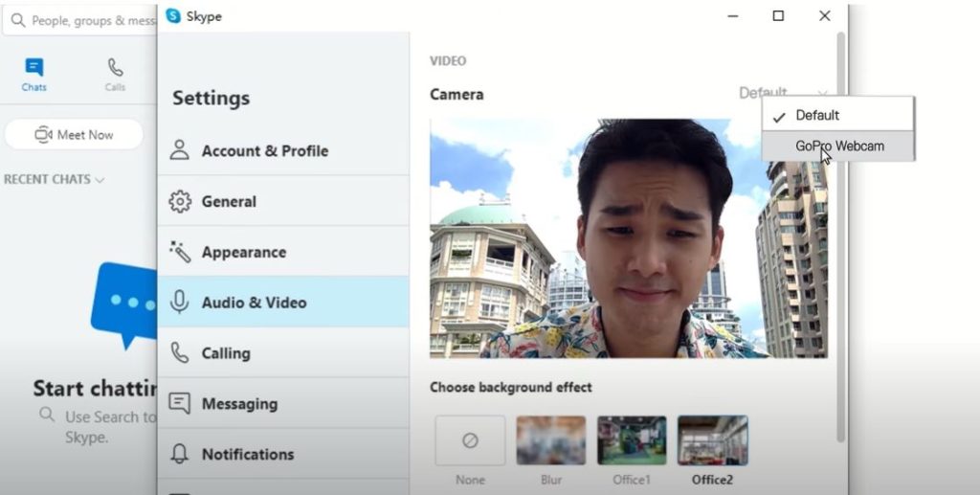
Task: Click the Audio & Video microphone icon
Action: point(179,302)
